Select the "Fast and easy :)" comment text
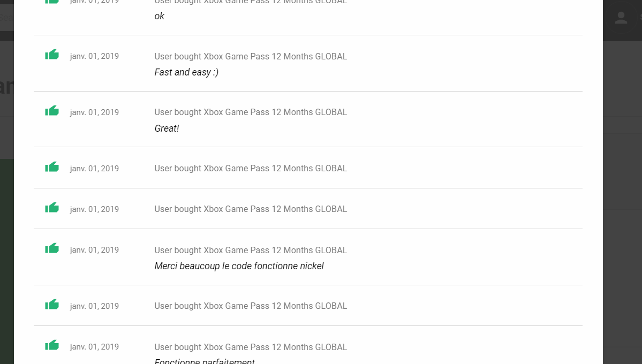The width and height of the screenshot is (642, 364). tap(186, 72)
